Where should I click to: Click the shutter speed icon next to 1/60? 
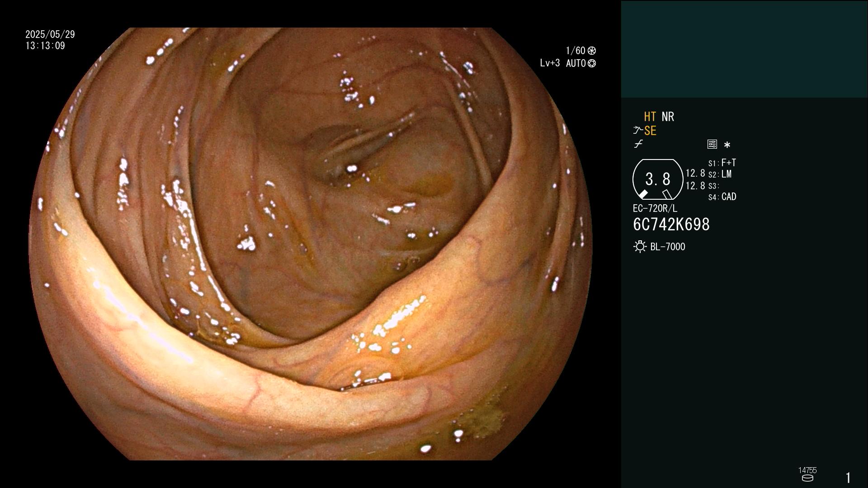pyautogui.click(x=592, y=51)
